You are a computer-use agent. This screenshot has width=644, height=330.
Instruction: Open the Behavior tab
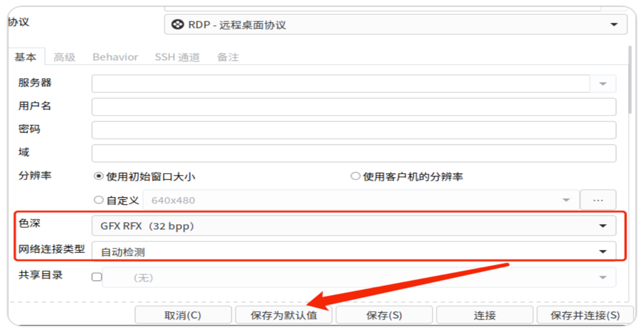(x=115, y=57)
